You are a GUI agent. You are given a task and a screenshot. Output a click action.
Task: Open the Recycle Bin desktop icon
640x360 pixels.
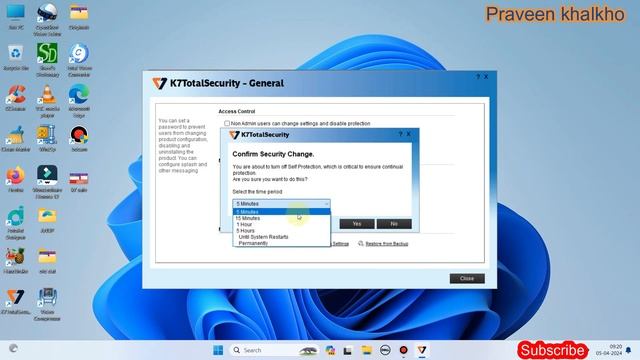tap(16, 57)
